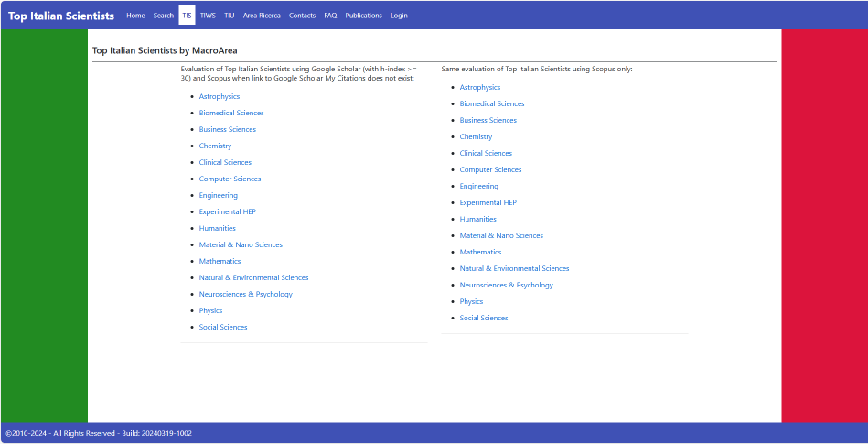This screenshot has height=444, width=868.
Task: Open the TIU navigation item
Action: pyautogui.click(x=230, y=16)
